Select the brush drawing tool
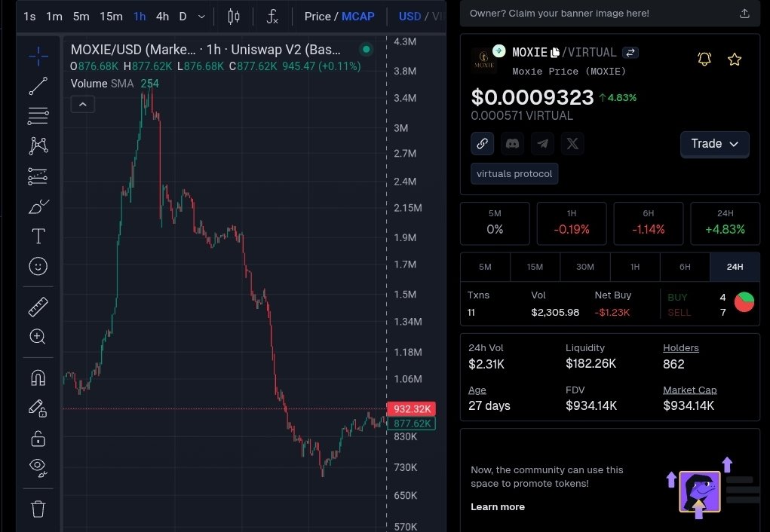 click(x=38, y=206)
